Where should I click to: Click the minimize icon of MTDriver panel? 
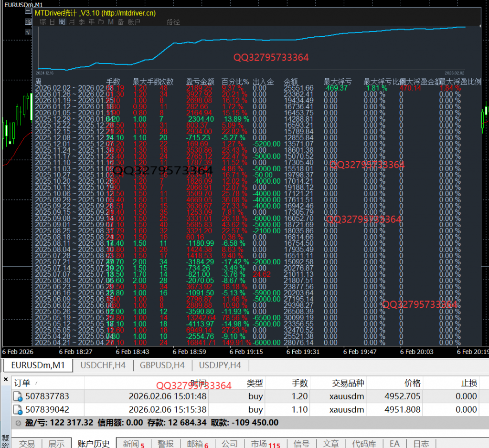tap(28, 13)
